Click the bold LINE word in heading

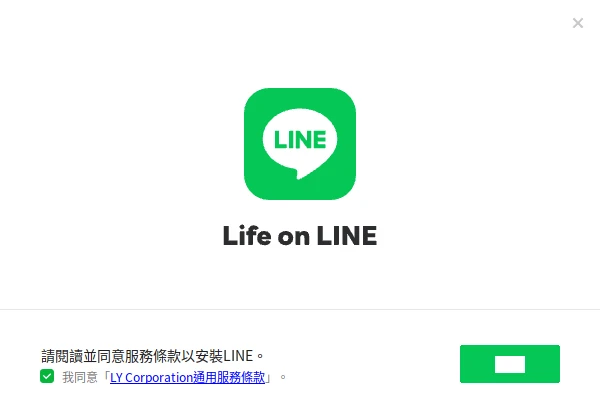[x=347, y=235]
